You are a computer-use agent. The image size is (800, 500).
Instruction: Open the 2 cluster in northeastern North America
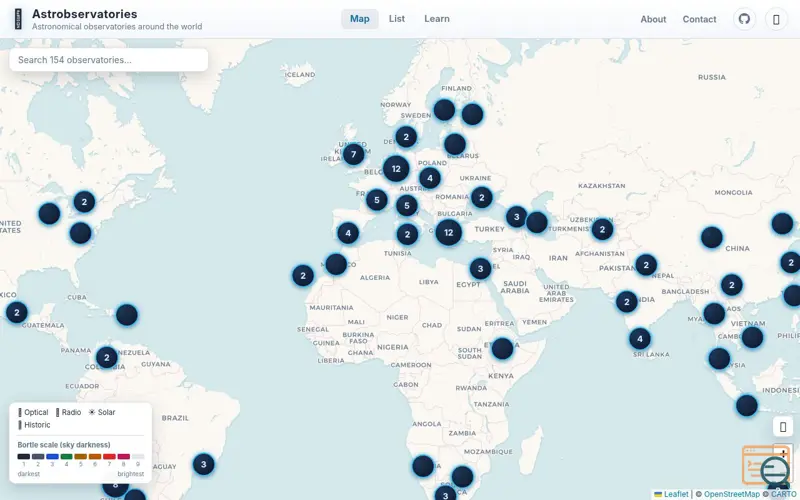84,202
